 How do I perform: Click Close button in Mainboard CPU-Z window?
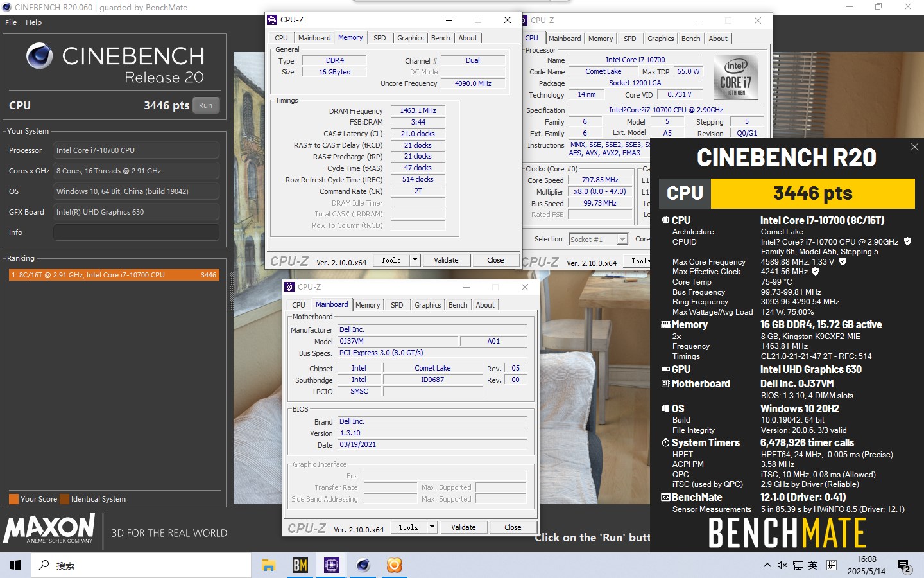[513, 527]
